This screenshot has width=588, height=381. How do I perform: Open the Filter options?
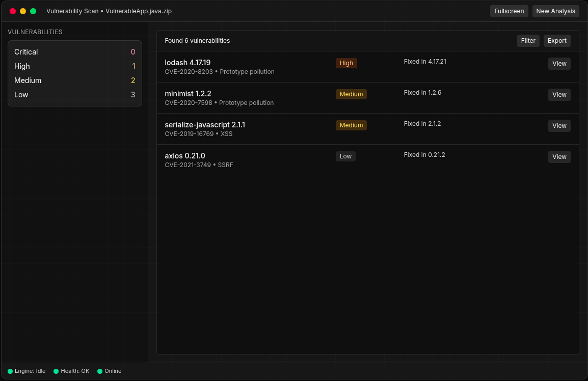(528, 41)
